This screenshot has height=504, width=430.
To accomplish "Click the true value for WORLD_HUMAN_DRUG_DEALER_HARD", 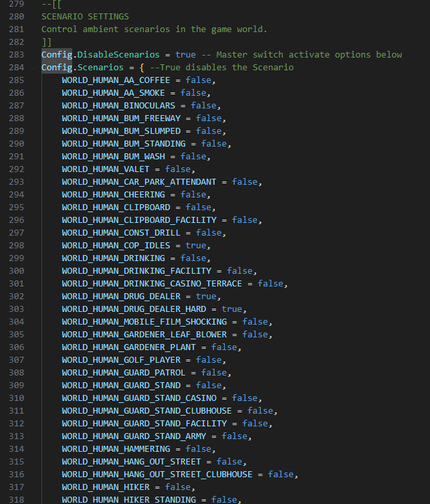I will tap(232, 309).
